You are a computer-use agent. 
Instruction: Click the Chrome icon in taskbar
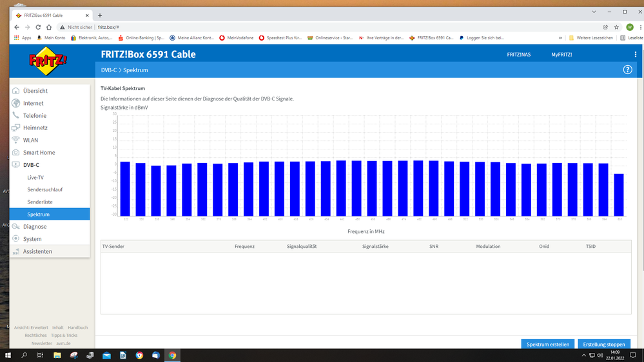click(172, 356)
